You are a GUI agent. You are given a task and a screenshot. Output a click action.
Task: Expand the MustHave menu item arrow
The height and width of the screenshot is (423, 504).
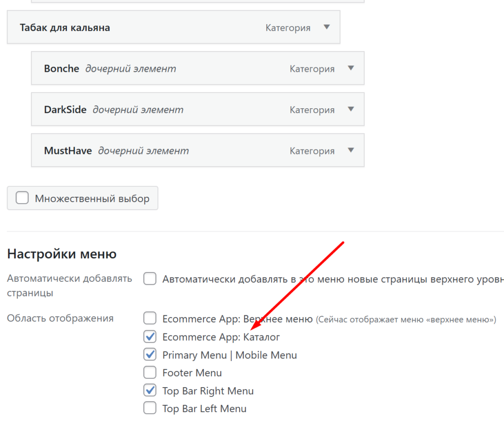350,151
